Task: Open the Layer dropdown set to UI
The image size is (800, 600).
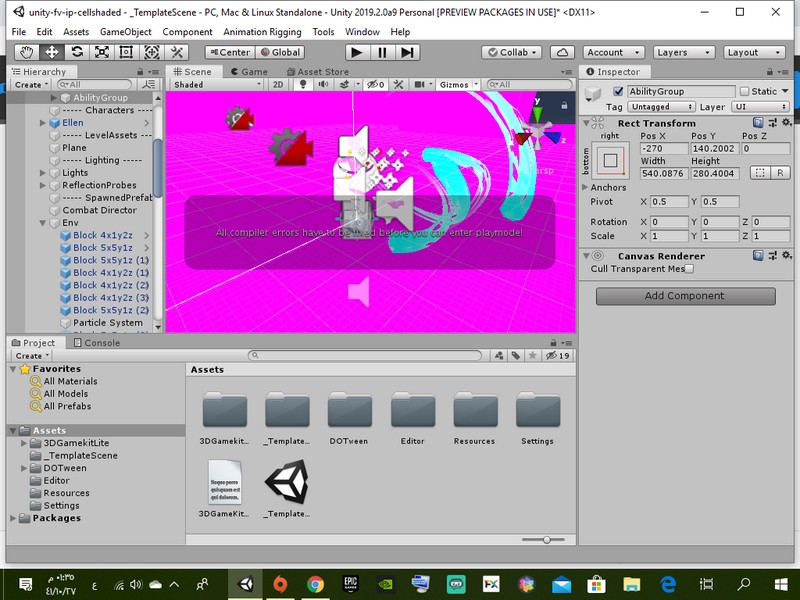Action: click(x=760, y=107)
